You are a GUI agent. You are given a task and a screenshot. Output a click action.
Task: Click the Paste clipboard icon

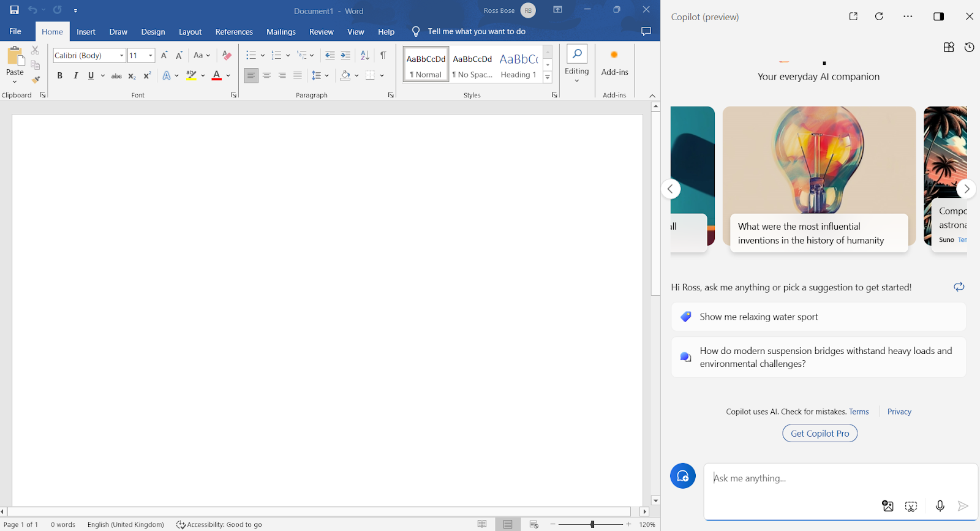click(x=15, y=56)
